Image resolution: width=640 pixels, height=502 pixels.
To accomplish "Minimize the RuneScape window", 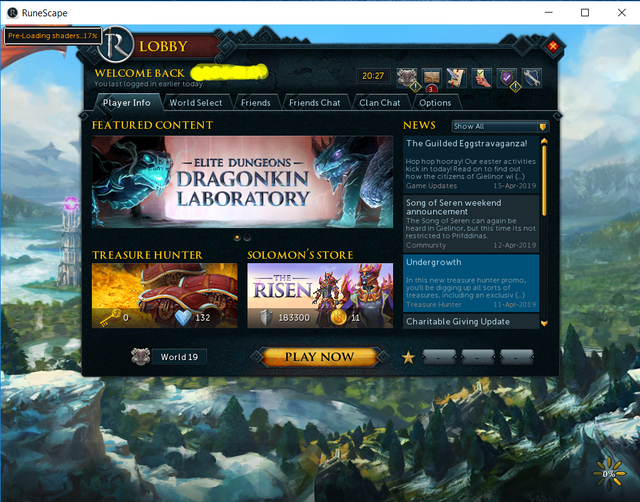I will tap(549, 13).
